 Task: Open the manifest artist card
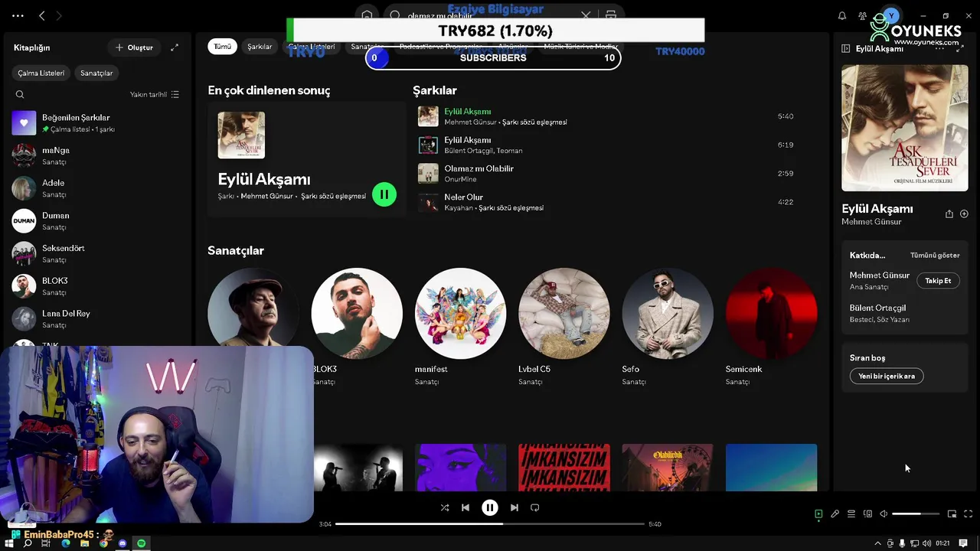click(x=460, y=328)
